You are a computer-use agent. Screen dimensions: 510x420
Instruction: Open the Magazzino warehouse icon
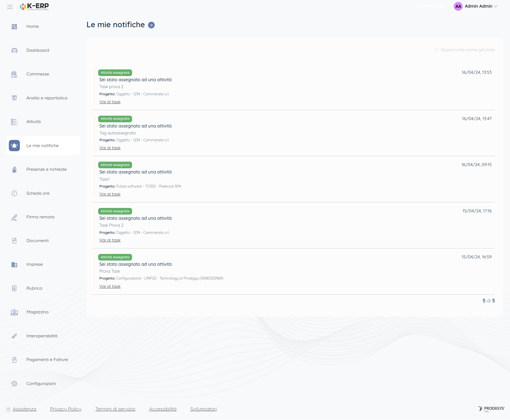coord(14,312)
